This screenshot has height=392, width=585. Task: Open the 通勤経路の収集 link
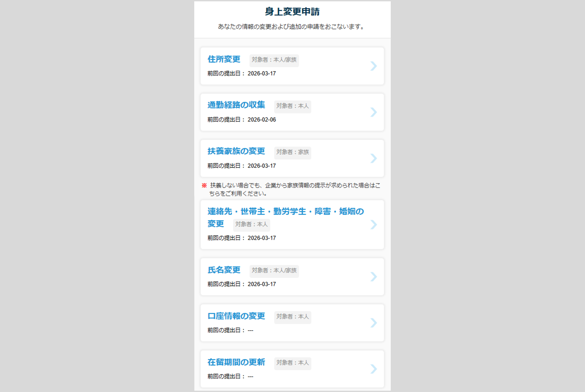(x=236, y=105)
